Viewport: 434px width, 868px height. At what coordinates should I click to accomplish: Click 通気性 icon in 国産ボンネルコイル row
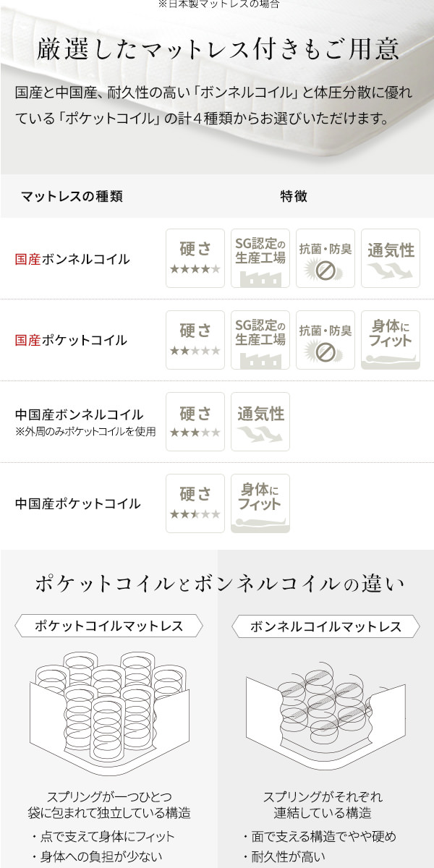(x=391, y=258)
